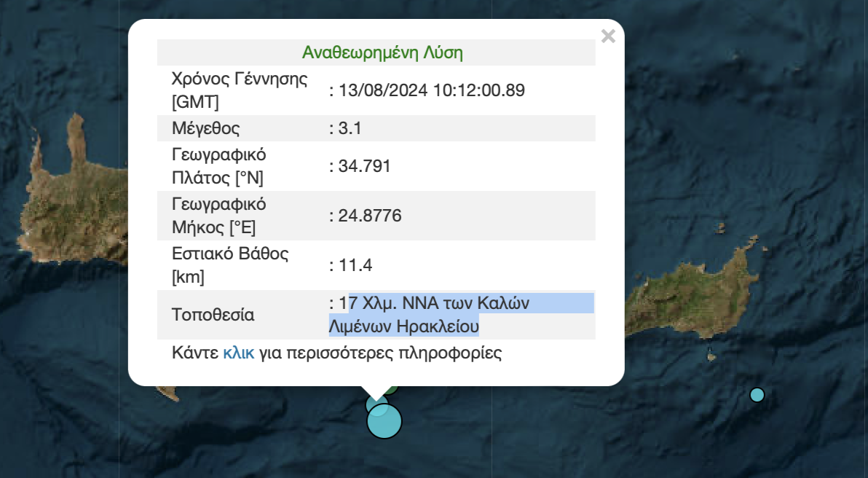Click the focal depth value 11.4

355,265
